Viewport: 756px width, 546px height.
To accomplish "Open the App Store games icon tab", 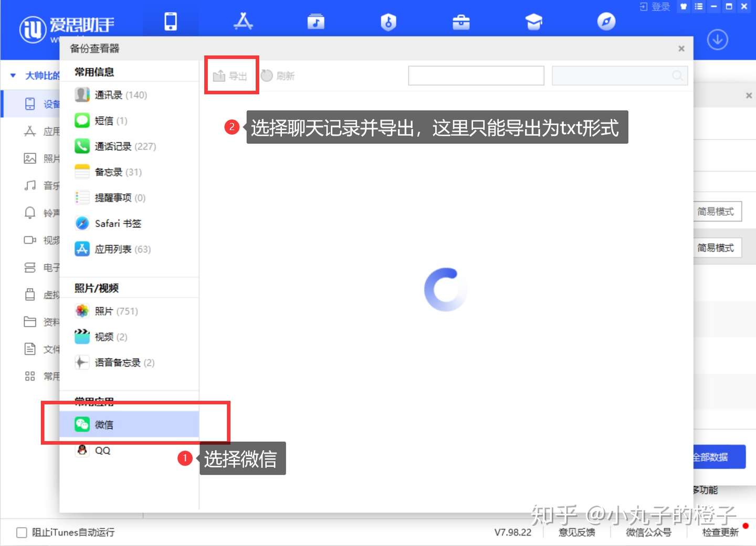I will tap(243, 22).
